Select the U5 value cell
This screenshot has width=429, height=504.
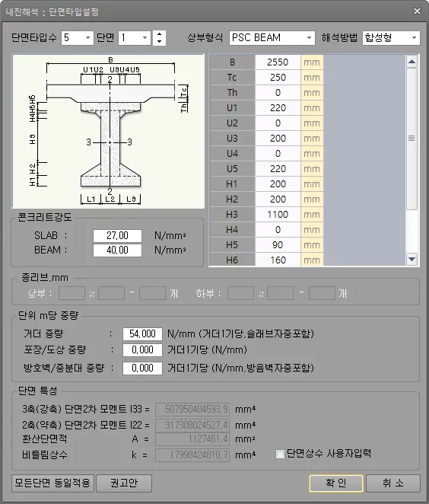[x=278, y=169]
